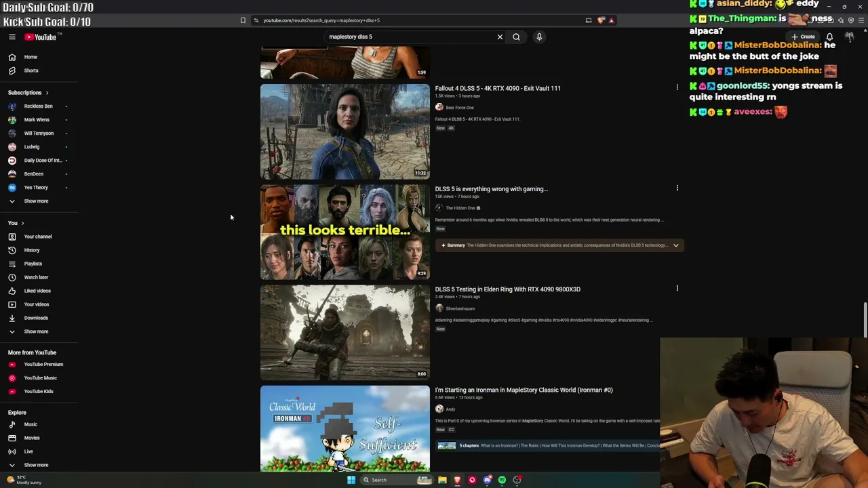Open the YouTube hamburger guide menu
The width and height of the screenshot is (868, 488).
point(12,37)
